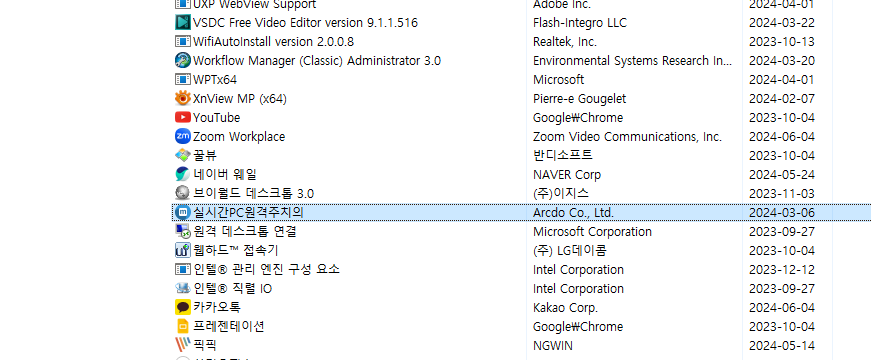Select VSDC Free Video Editor version 9.1.1.516
Image resolution: width=871 pixels, height=360 pixels.
305,23
